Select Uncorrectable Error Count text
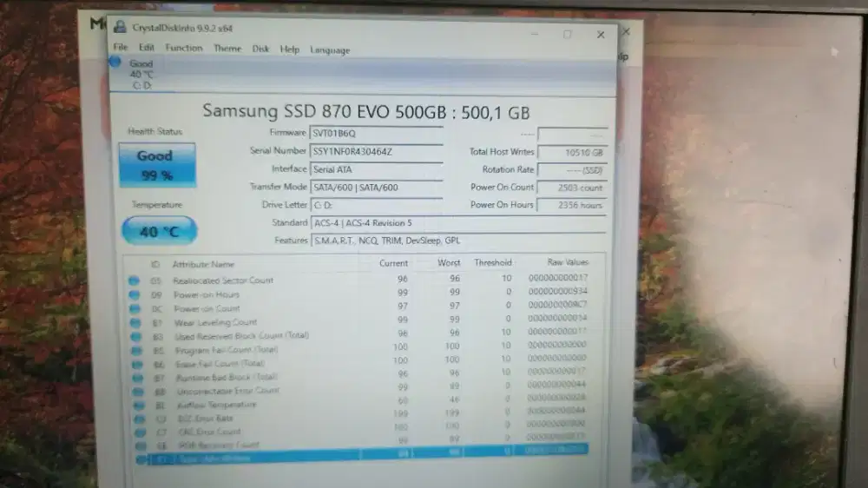Image resolution: width=868 pixels, height=488 pixels. [x=228, y=391]
